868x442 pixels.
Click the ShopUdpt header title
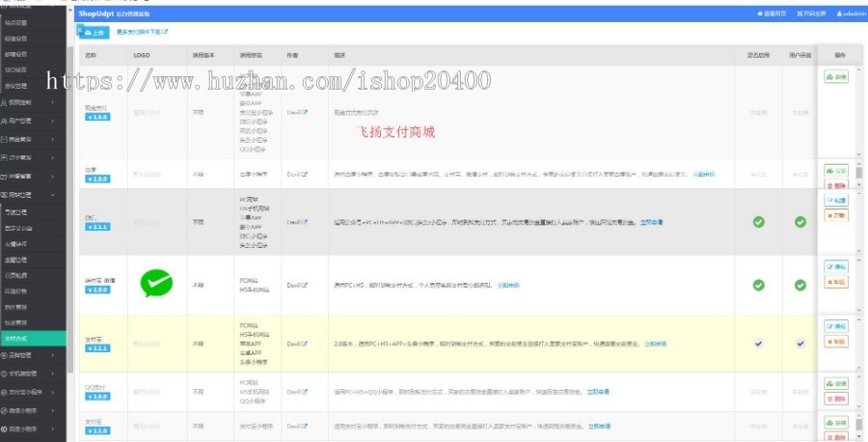(x=96, y=14)
